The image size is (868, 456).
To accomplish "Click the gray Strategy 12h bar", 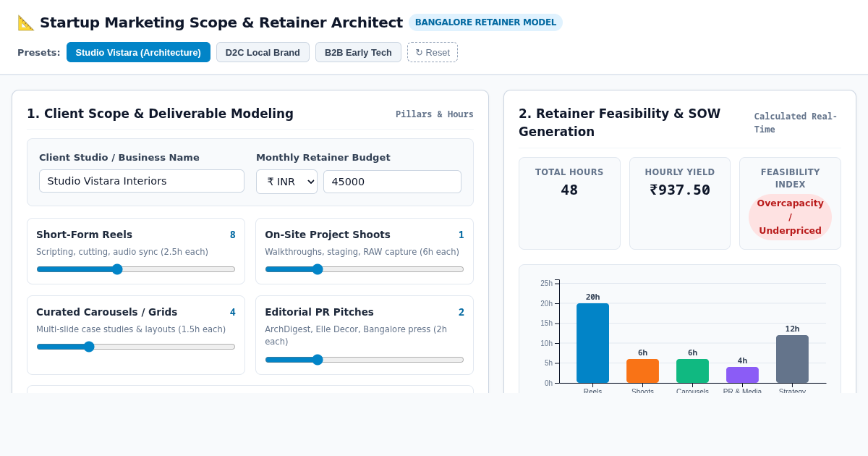I will pos(792,359).
